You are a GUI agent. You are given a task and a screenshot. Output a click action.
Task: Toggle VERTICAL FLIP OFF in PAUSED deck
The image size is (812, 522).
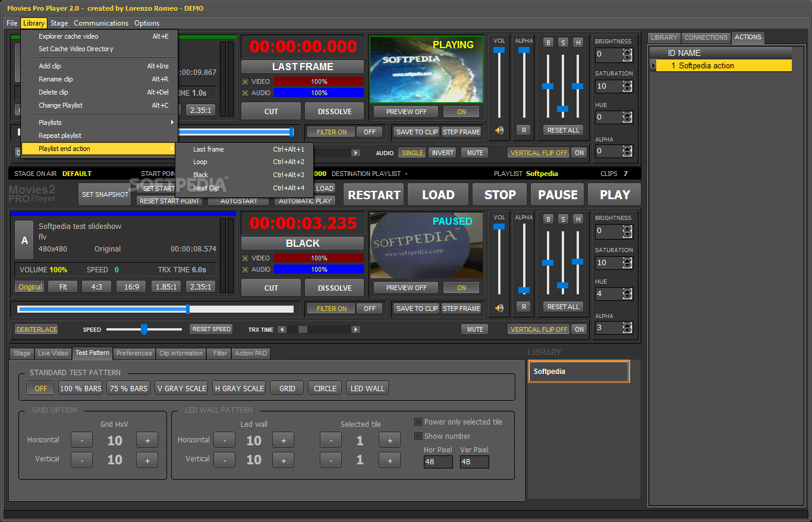(539, 329)
